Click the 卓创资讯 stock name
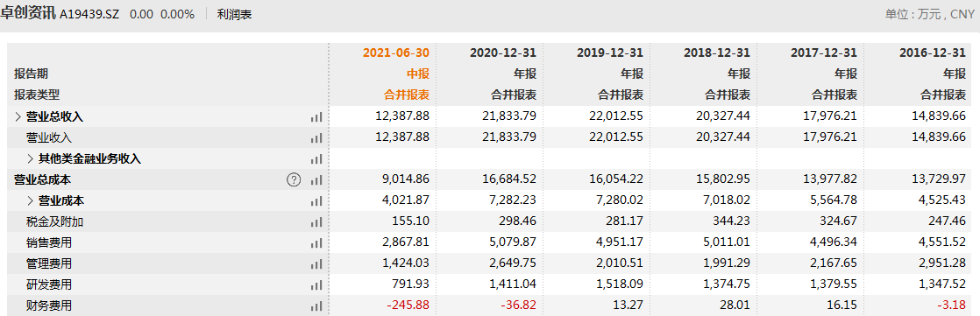This screenshot has width=980, height=316. [x=28, y=13]
